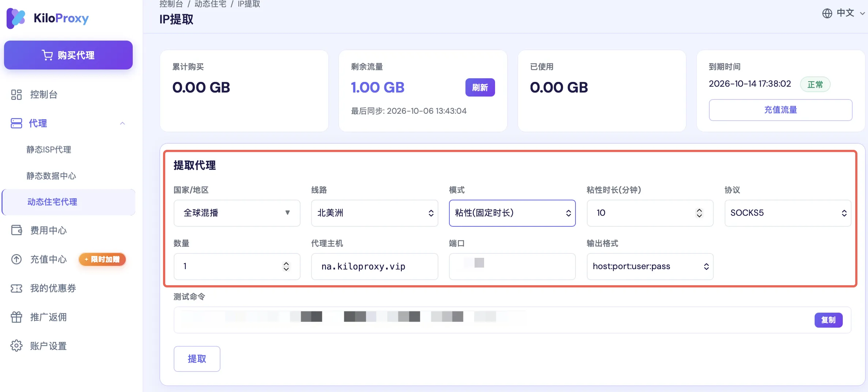The width and height of the screenshot is (868, 392).
Task: Click the 复制 button
Action: coord(829,320)
